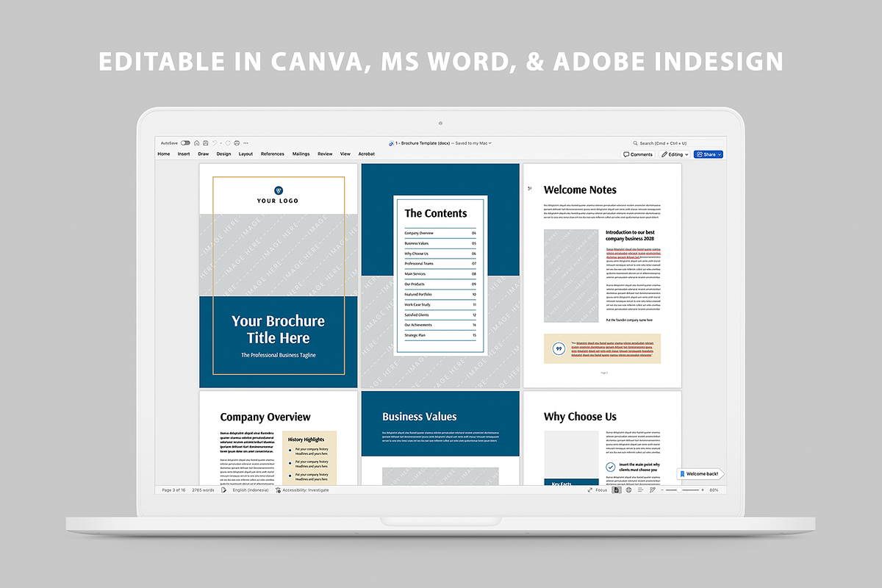882x588 pixels.
Task: Click the YOUR LOGO emblem on cover
Action: point(279,190)
